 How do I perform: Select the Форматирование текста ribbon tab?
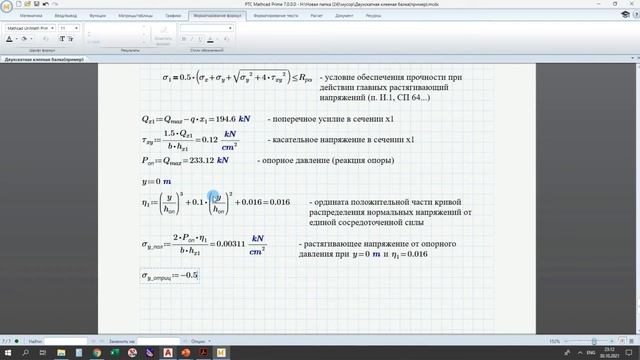tap(276, 16)
